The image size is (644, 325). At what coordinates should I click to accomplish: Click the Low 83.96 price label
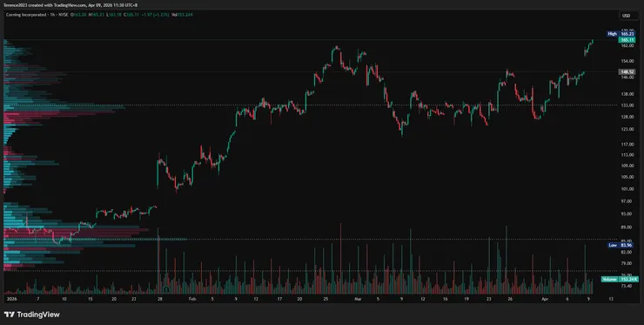(x=621, y=245)
